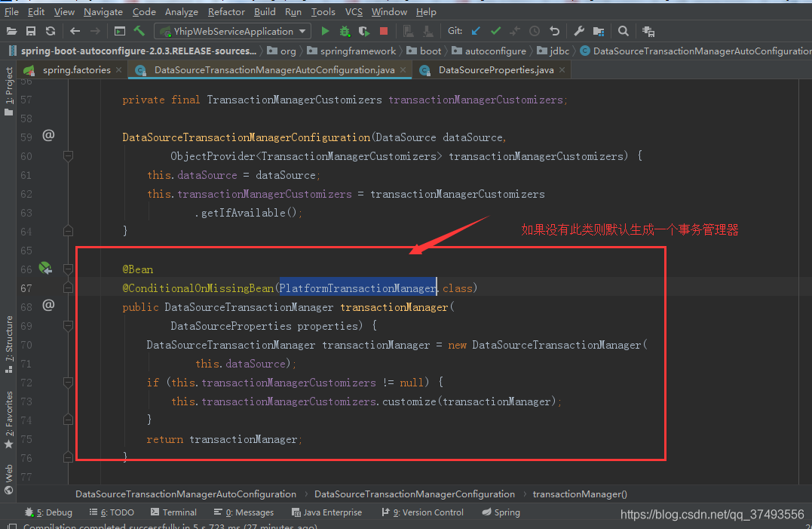812x529 pixels.
Task: Click line number 67 in the gutter
Action: pyautogui.click(x=26, y=288)
